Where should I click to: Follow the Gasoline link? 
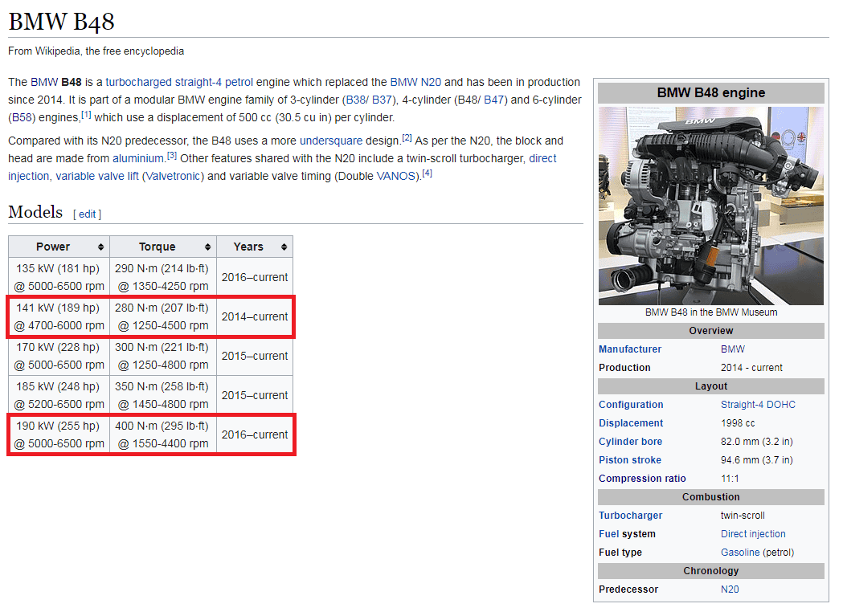740,553
